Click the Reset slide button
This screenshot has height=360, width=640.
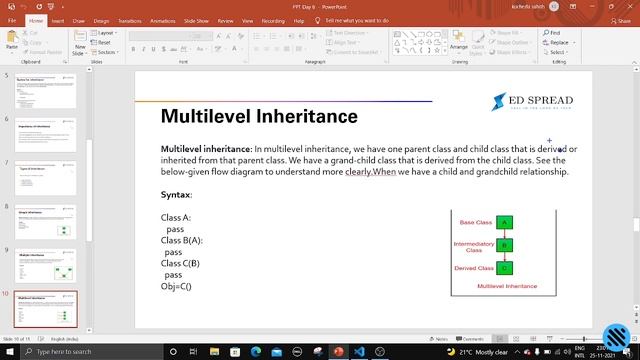(x=100, y=42)
